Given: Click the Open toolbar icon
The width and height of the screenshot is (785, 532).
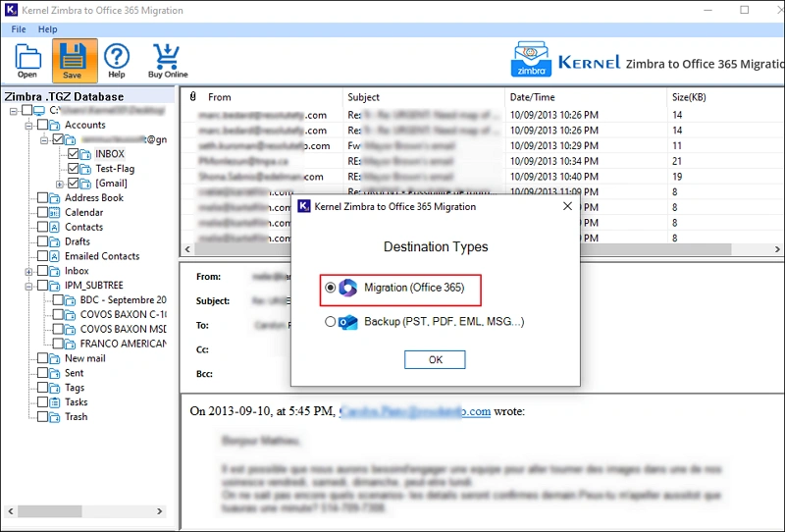Looking at the screenshot, I should point(27,61).
